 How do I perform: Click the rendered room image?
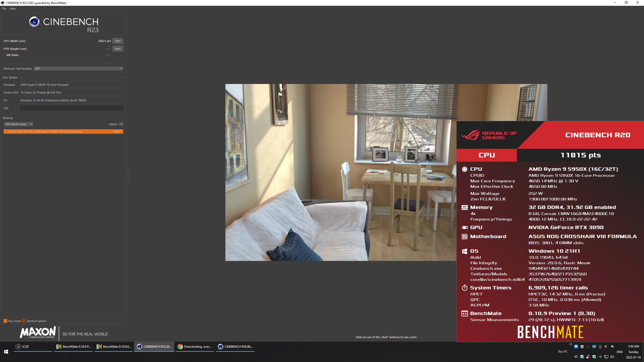[341, 172]
